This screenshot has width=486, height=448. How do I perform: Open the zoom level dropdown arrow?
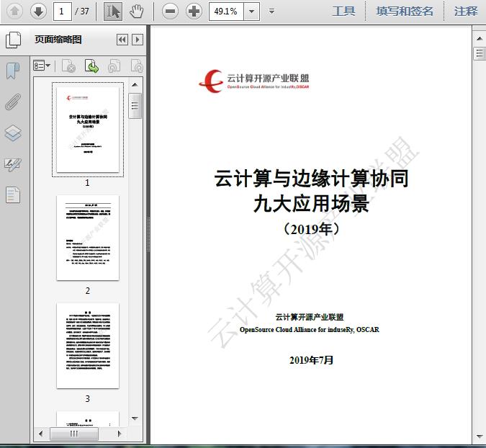pos(252,12)
